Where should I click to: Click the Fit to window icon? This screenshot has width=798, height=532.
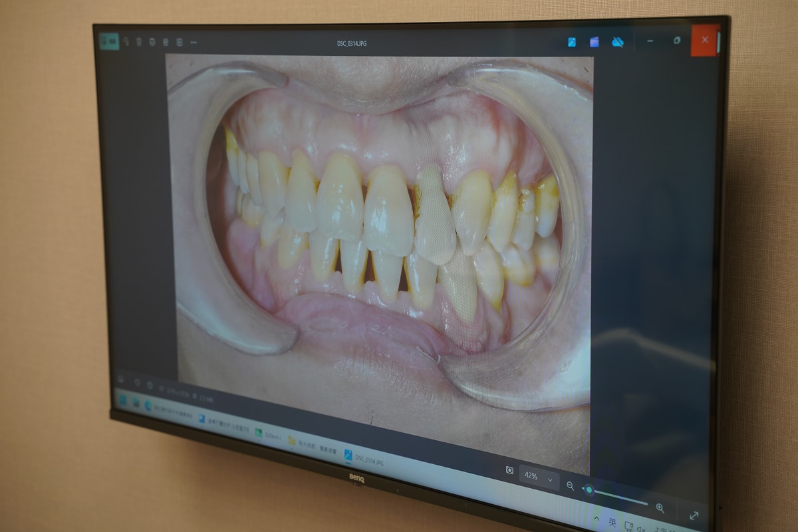tap(510, 470)
